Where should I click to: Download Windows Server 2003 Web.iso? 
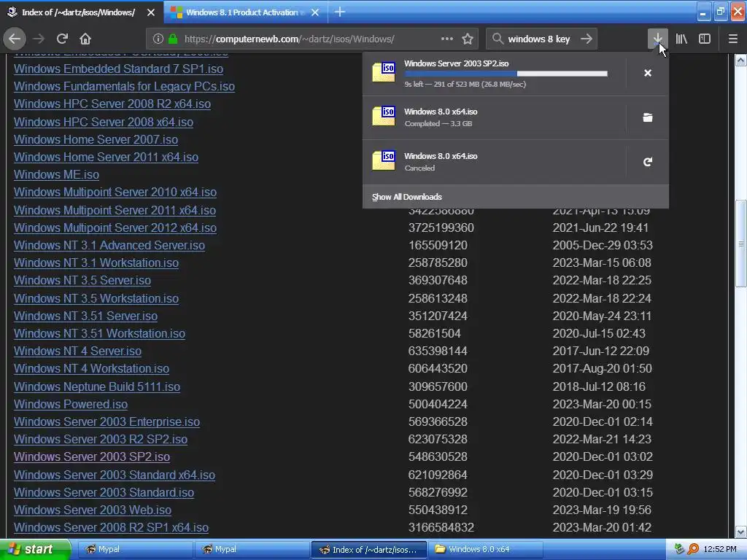(x=93, y=510)
